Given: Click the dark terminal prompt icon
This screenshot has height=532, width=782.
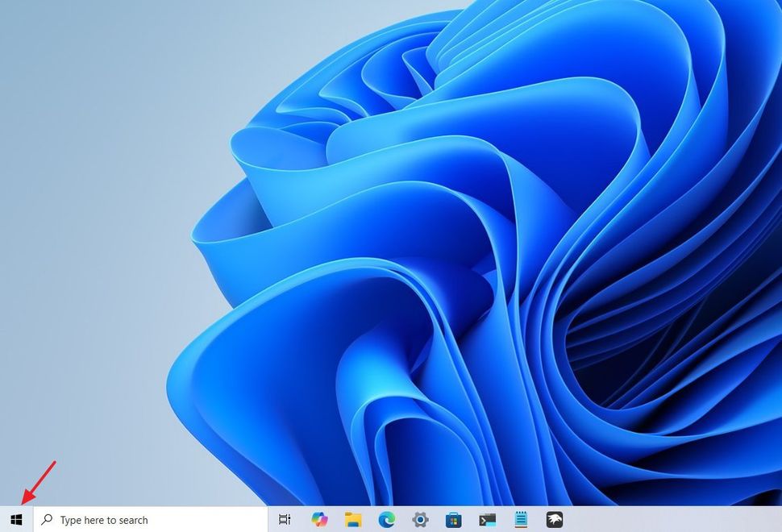Looking at the screenshot, I should coord(487,520).
